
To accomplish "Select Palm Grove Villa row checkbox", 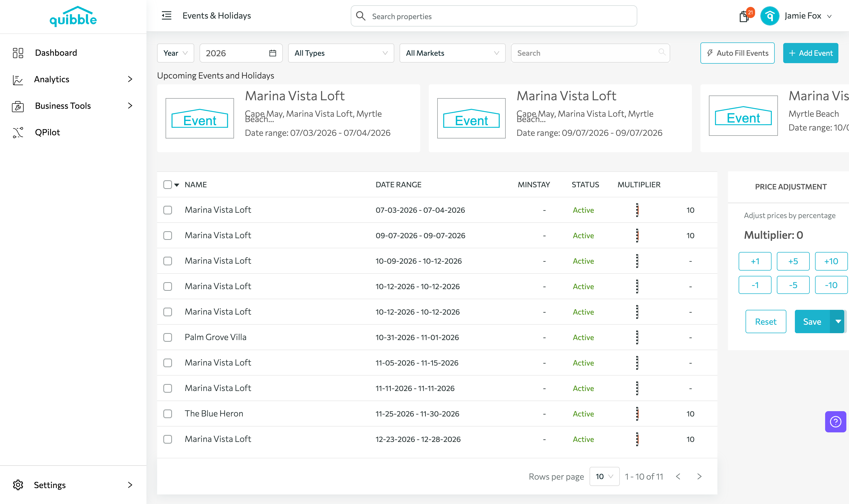I will (167, 337).
